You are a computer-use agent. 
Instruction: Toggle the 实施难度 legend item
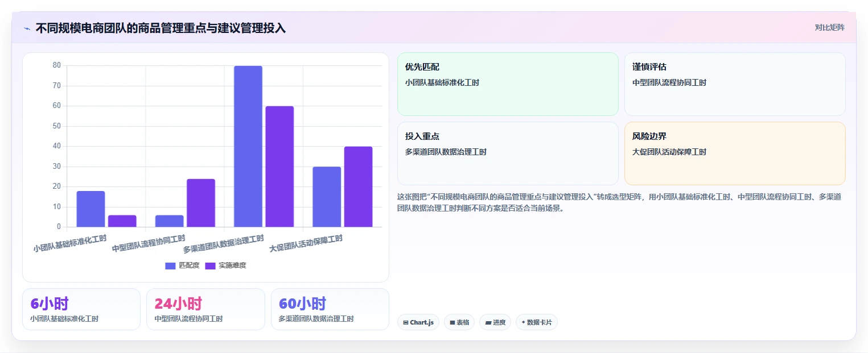click(225, 265)
